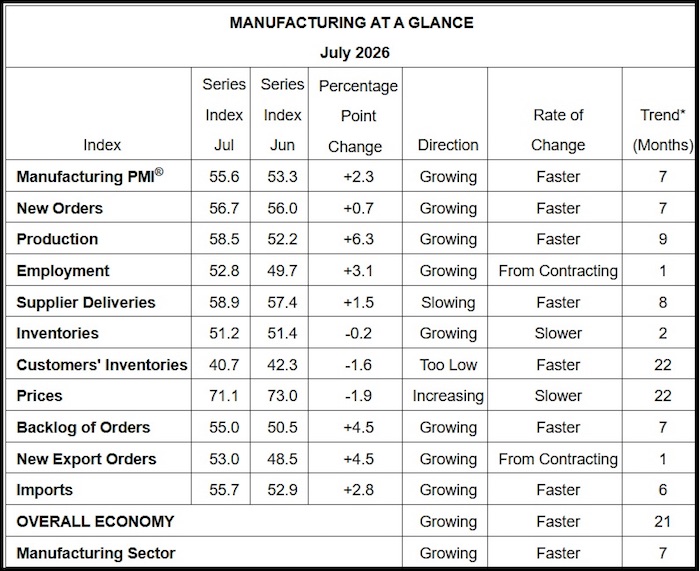Click the Manufacturing PMI row label
This screenshot has height=571, width=700.
point(90,176)
